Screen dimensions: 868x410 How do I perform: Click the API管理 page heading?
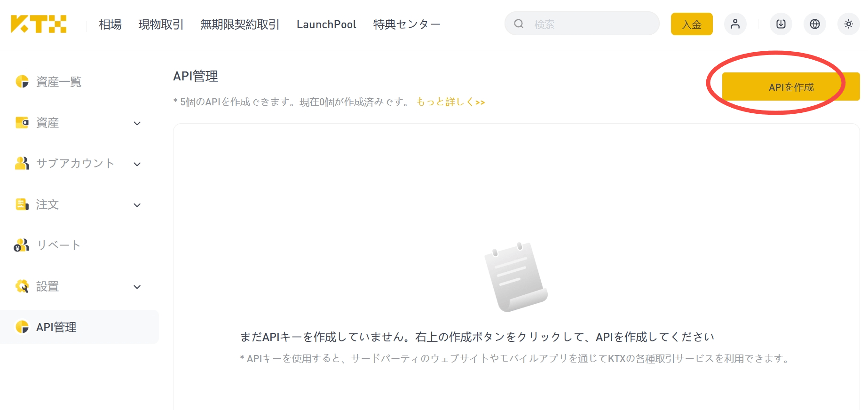click(196, 76)
